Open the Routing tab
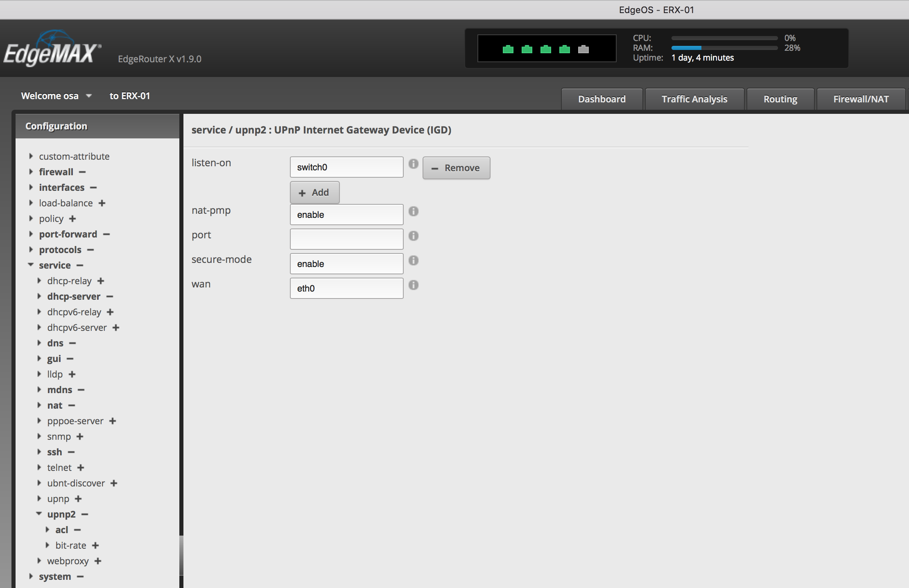 point(780,99)
